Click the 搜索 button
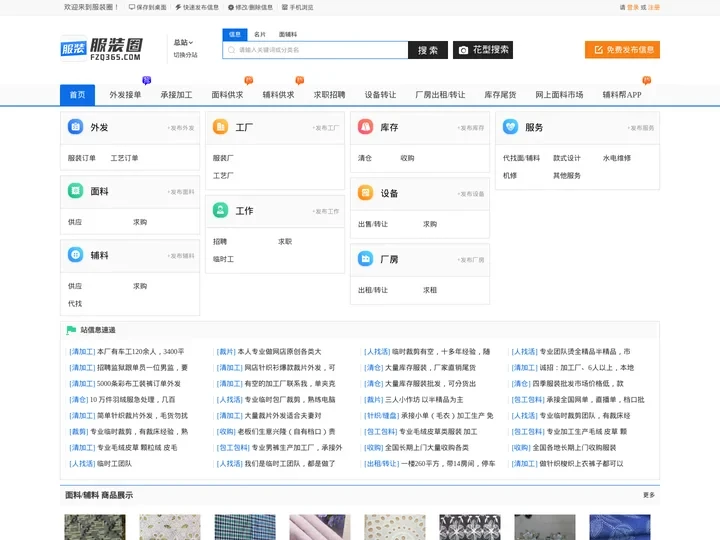 click(428, 50)
